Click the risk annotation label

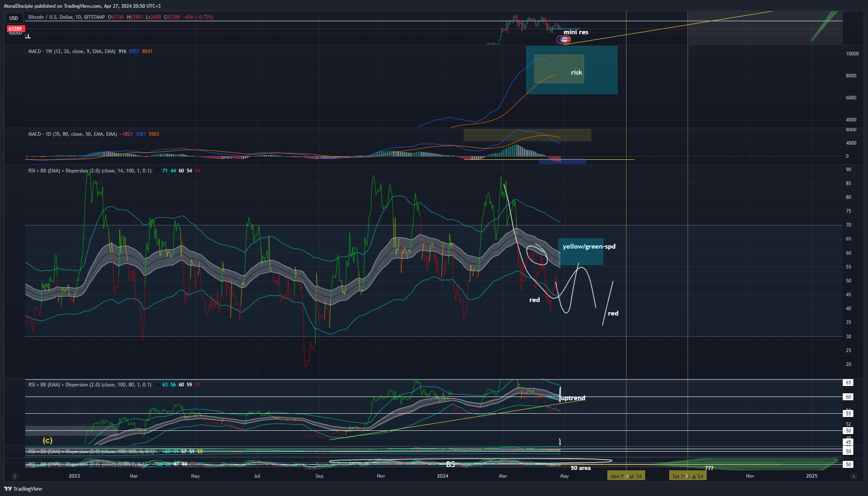pos(576,73)
